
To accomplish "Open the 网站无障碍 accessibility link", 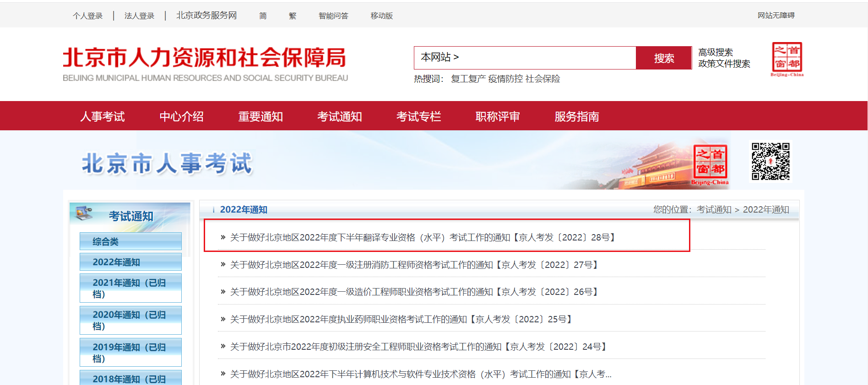I will coord(776,16).
